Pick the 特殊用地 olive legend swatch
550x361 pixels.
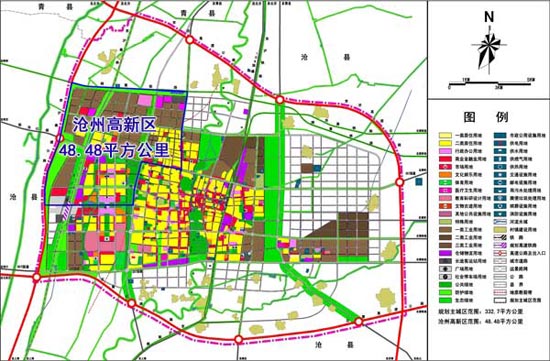pyautogui.click(x=445, y=222)
